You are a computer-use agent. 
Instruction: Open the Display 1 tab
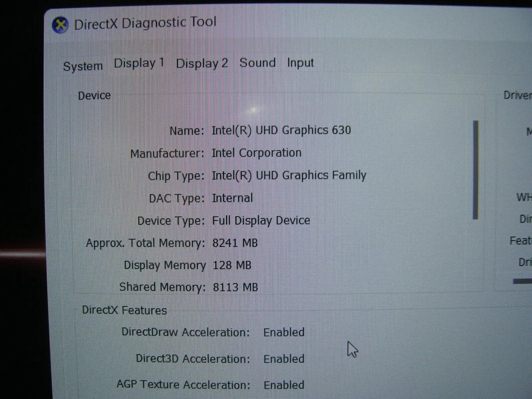139,63
